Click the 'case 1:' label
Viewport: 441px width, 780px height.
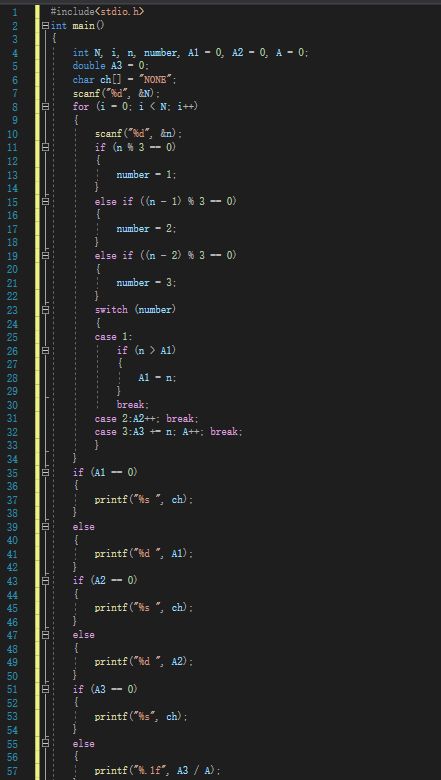(x=113, y=337)
